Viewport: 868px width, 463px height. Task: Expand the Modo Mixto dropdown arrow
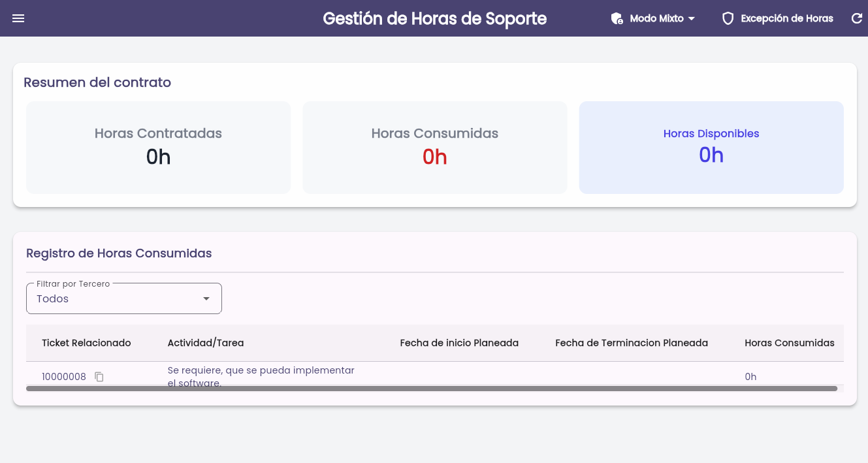[x=692, y=18]
